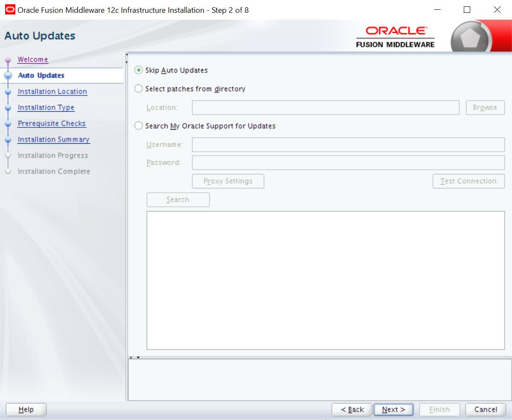Screen dimensions: 512x420
Task: Select Search My Oracle Support for Updates
Action: pos(138,126)
